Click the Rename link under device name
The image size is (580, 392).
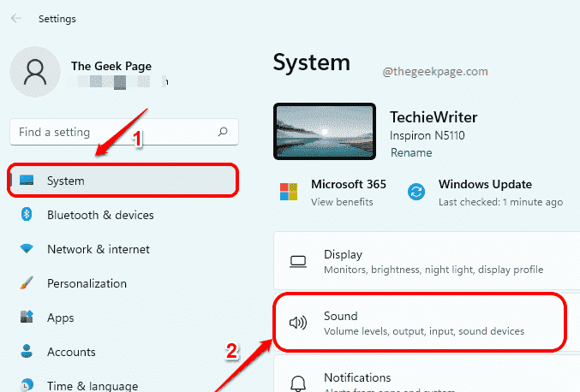click(x=411, y=152)
